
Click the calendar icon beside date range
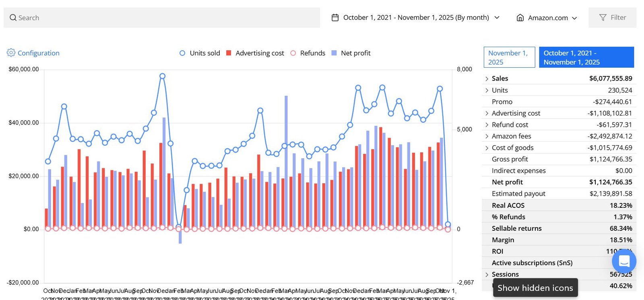point(335,18)
